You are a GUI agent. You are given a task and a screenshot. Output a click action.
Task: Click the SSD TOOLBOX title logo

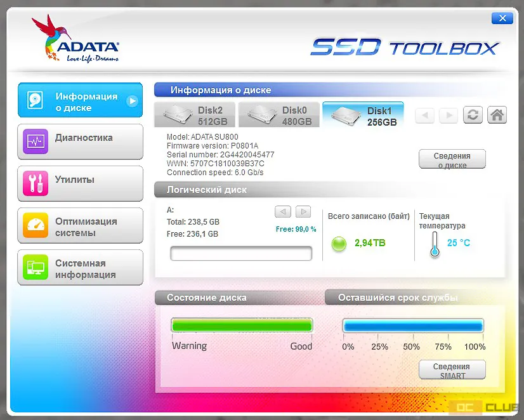click(405, 48)
